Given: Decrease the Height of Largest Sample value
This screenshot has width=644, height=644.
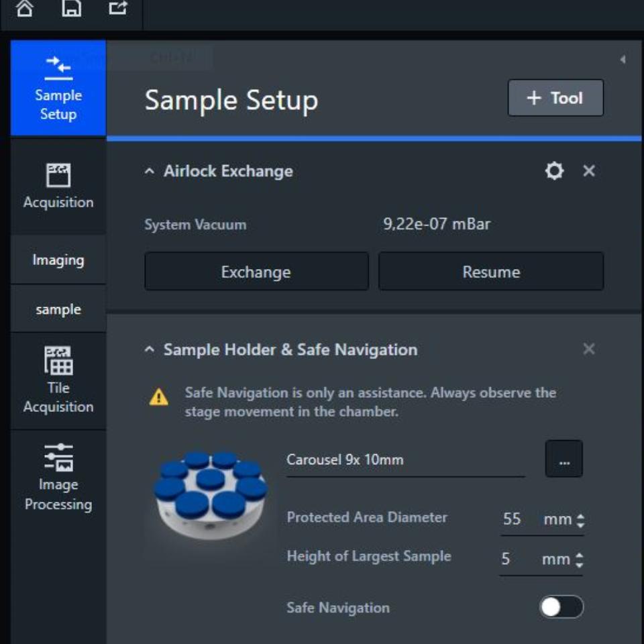Looking at the screenshot, I should tap(579, 565).
